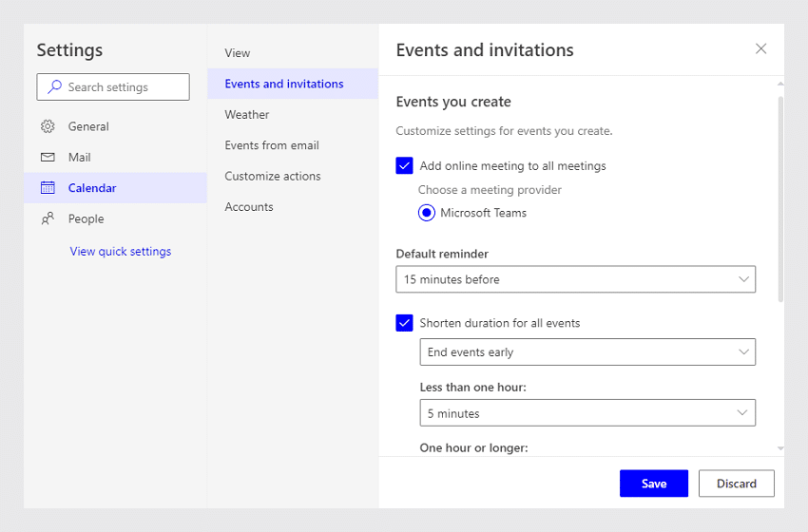Select the Microsoft Teams radio button
This screenshot has height=532, width=808.
(427, 213)
